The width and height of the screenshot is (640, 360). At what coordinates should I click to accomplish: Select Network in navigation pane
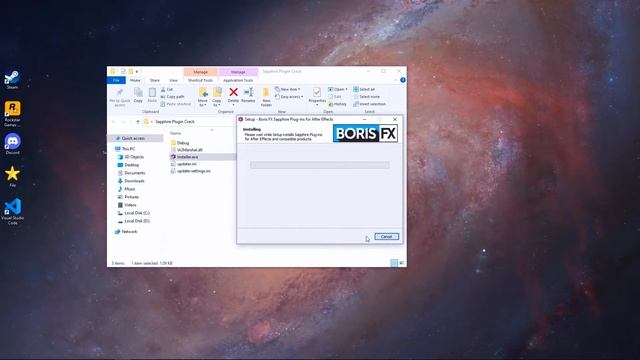[x=129, y=231]
